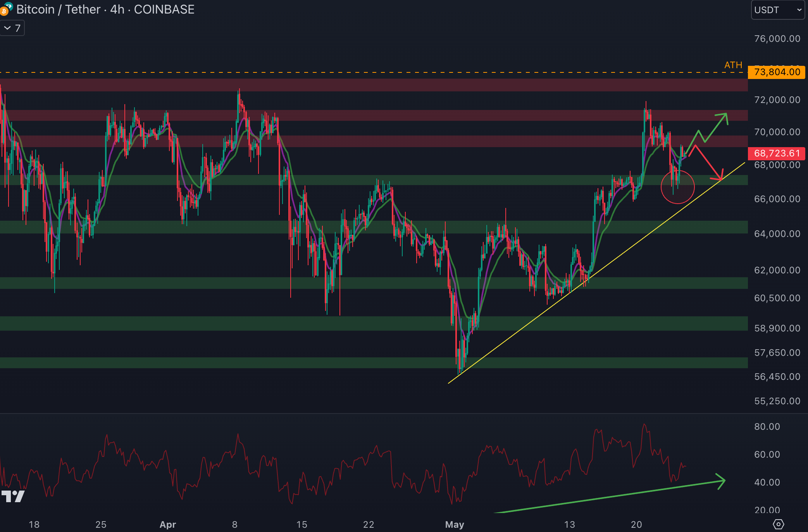Click the Apr label on time axis
The width and height of the screenshot is (808, 532).
(168, 525)
